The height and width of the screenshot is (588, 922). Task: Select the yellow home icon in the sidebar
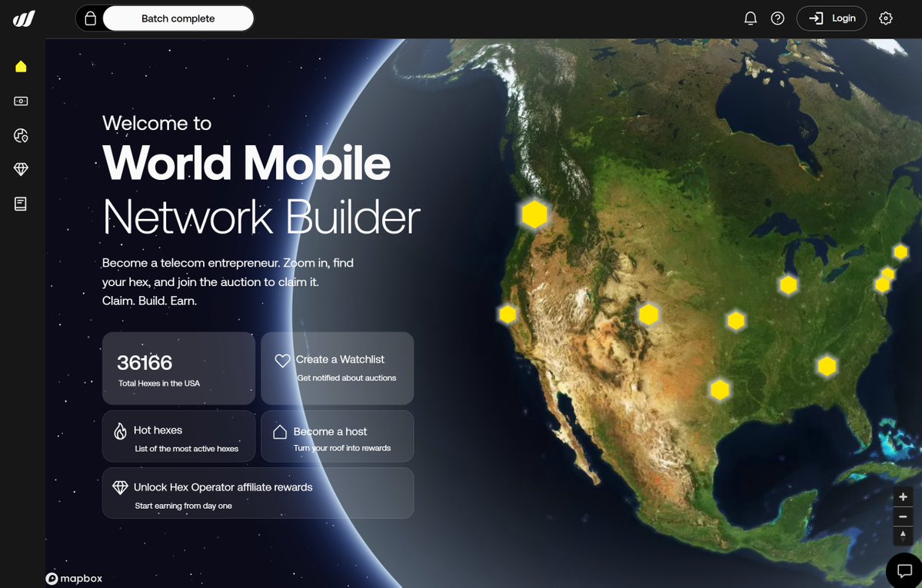click(20, 66)
